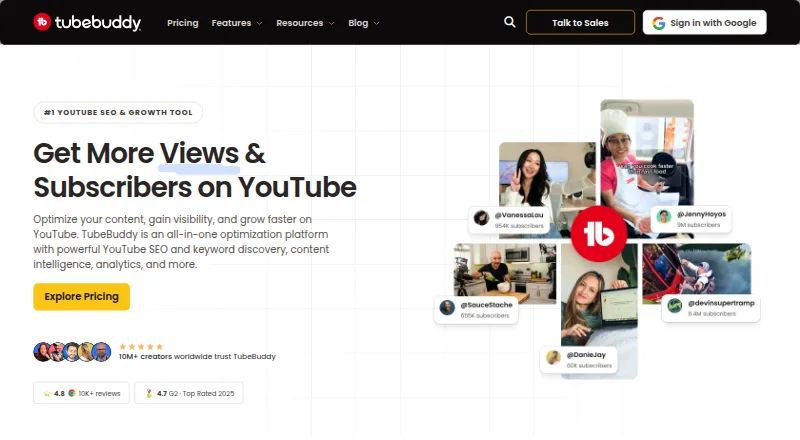The width and height of the screenshot is (800, 440).
Task: Click the five-star rating icons
Action: [x=141, y=347]
